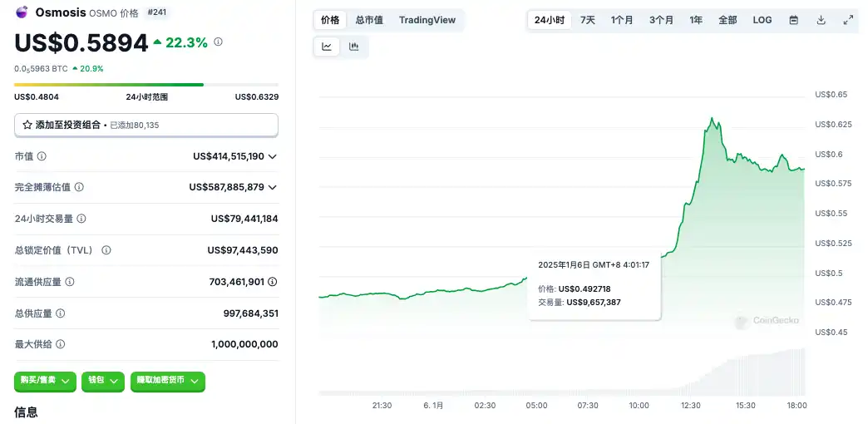Image resolution: width=868 pixels, height=424 pixels.
Task: Click the 24小时范围 price range bar
Action: (146, 85)
